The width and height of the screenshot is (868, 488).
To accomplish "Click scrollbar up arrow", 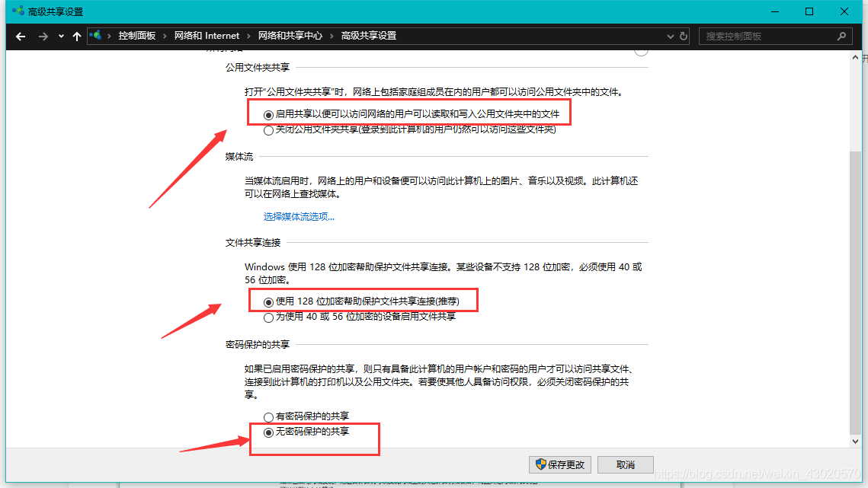I will pyautogui.click(x=855, y=57).
